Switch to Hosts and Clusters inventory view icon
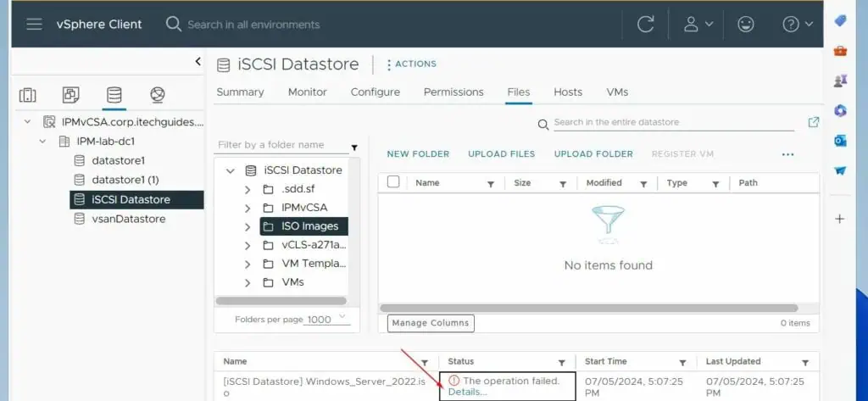 (28, 95)
